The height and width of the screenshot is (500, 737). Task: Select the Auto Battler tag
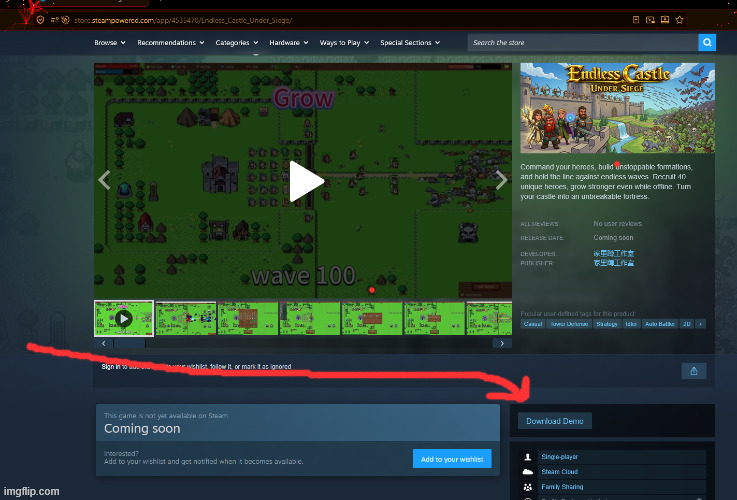tap(659, 324)
